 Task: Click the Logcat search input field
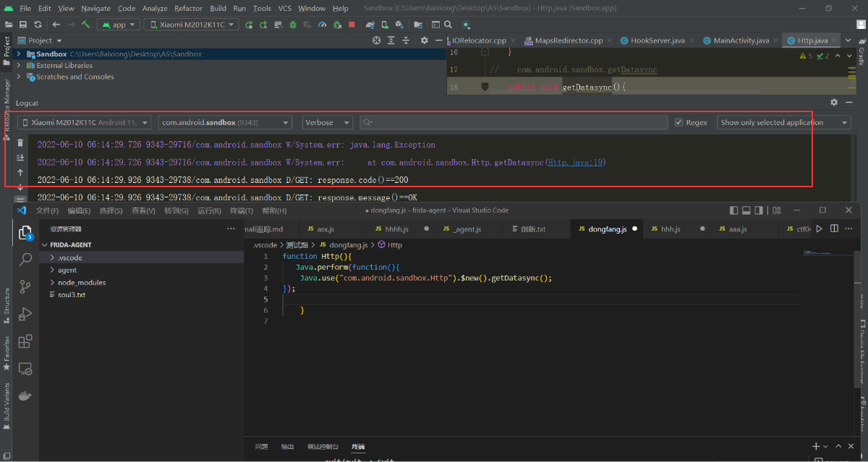click(x=514, y=122)
